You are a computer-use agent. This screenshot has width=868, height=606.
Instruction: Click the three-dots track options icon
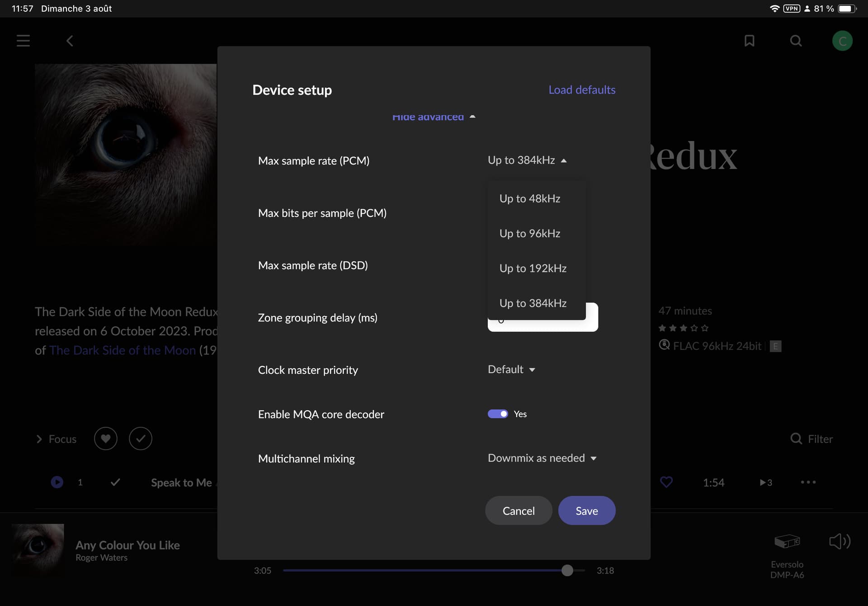pyautogui.click(x=808, y=482)
